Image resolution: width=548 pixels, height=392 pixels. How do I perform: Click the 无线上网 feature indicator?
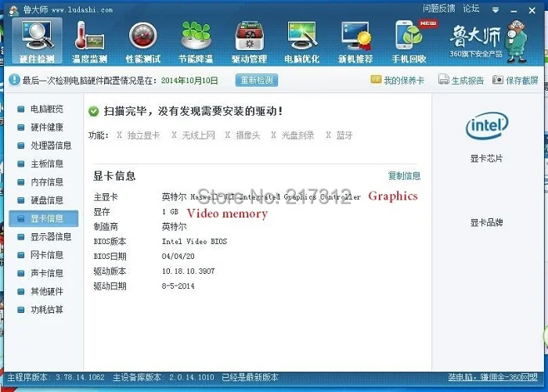(193, 135)
